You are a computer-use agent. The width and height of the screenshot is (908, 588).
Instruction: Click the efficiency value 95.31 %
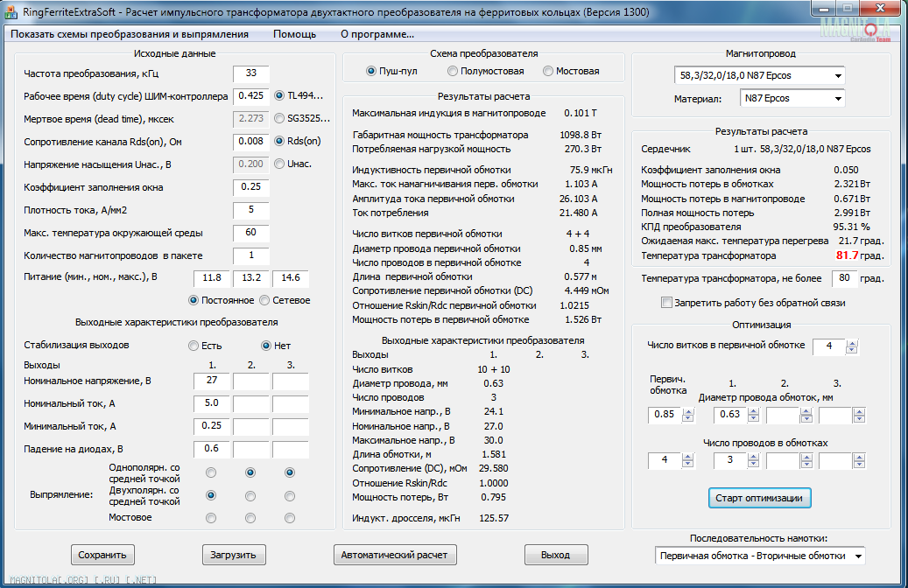[851, 227]
